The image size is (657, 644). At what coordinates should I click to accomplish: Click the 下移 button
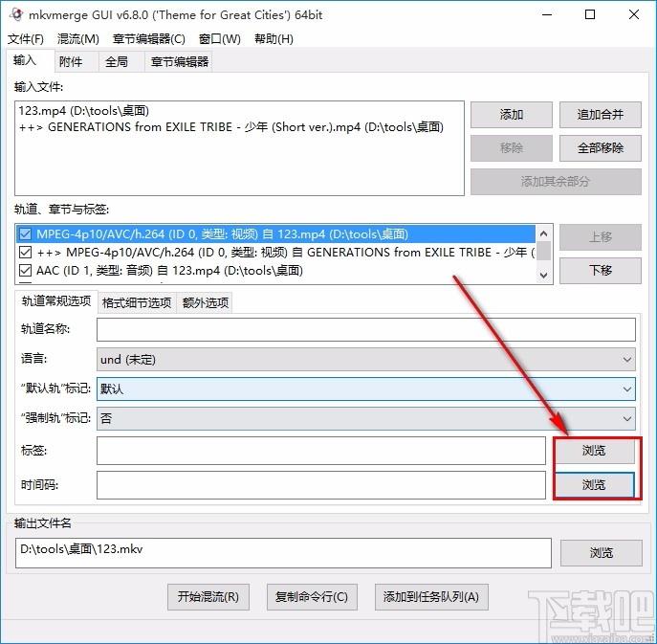[600, 271]
